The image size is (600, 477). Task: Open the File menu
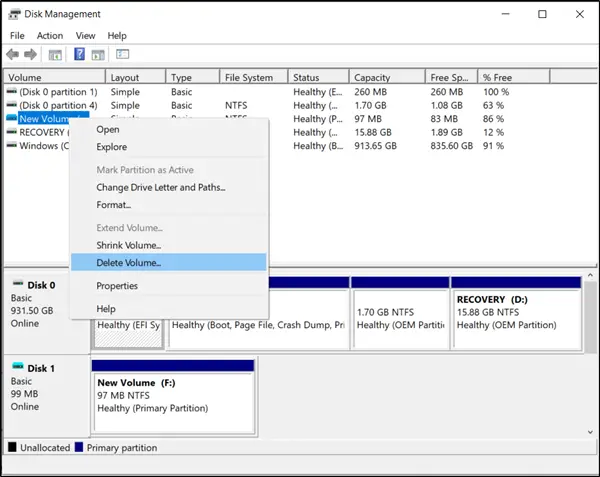15,35
